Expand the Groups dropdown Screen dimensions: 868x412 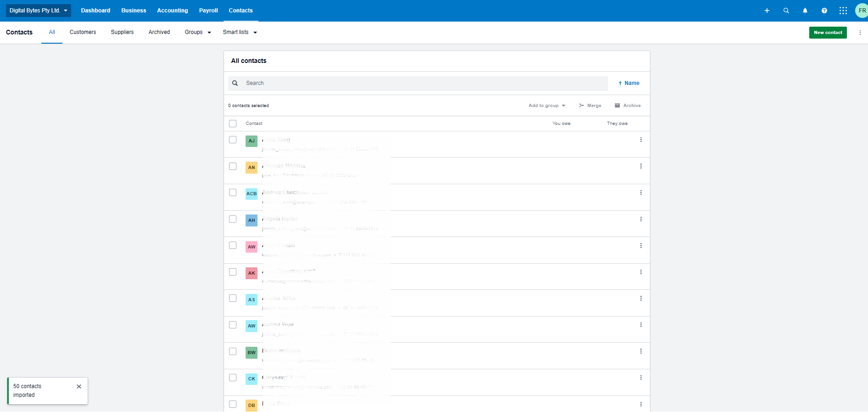(x=198, y=32)
